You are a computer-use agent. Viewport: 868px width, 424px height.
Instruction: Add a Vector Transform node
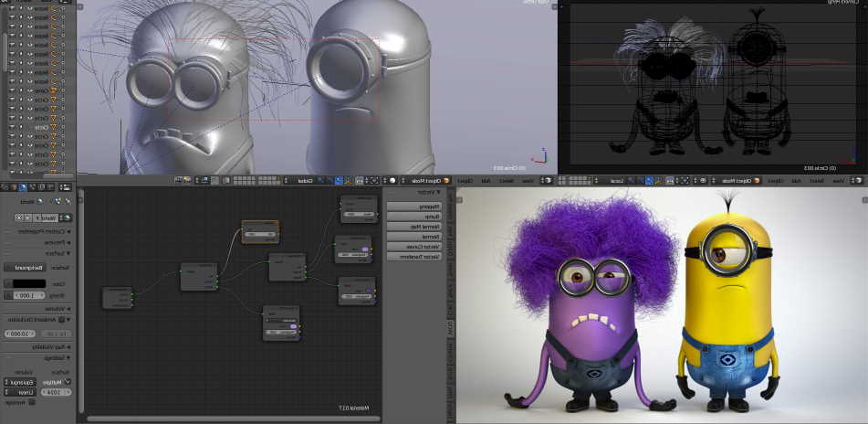coord(414,256)
